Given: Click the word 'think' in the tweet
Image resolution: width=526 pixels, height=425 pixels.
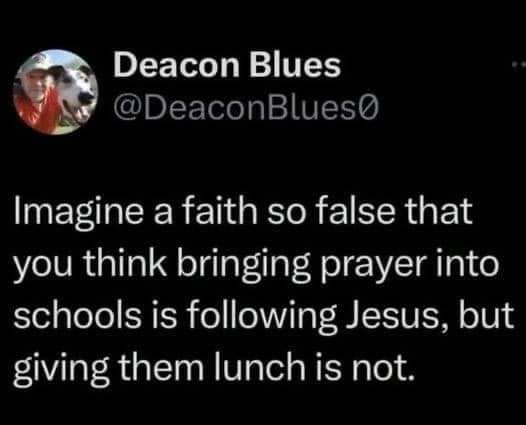Looking at the screenshot, I should click(x=124, y=264).
